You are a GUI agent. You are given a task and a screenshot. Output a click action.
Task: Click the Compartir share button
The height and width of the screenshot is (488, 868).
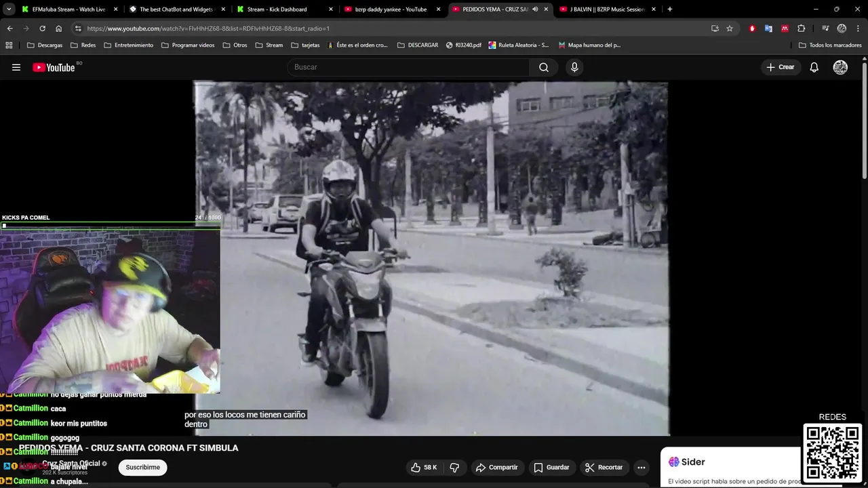pyautogui.click(x=496, y=467)
